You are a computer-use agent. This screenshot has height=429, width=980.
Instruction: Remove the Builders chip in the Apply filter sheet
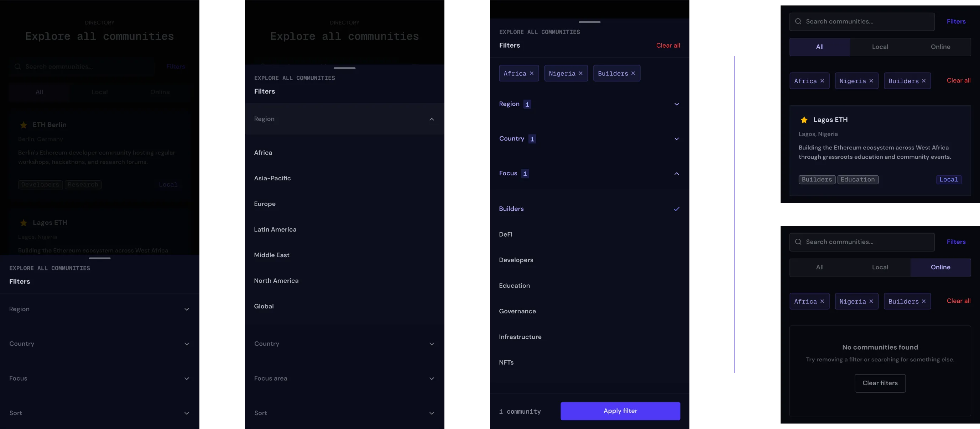point(633,73)
